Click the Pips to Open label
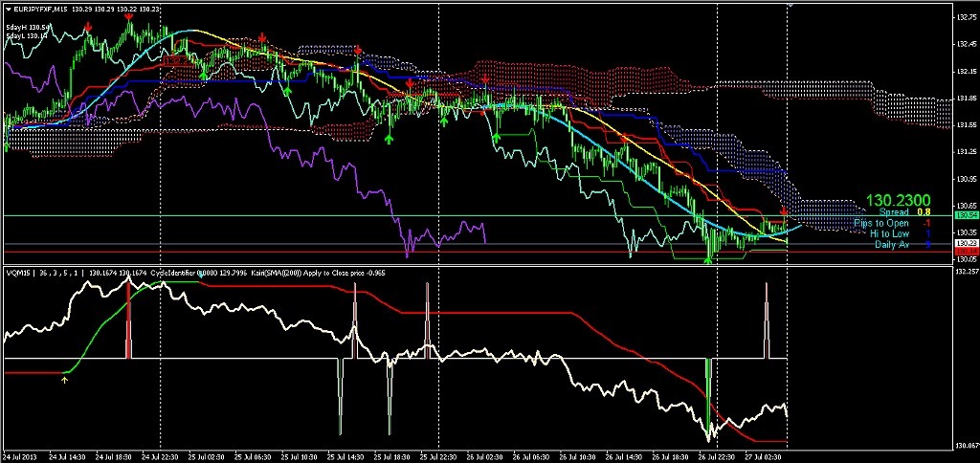980x463 pixels. point(881,223)
